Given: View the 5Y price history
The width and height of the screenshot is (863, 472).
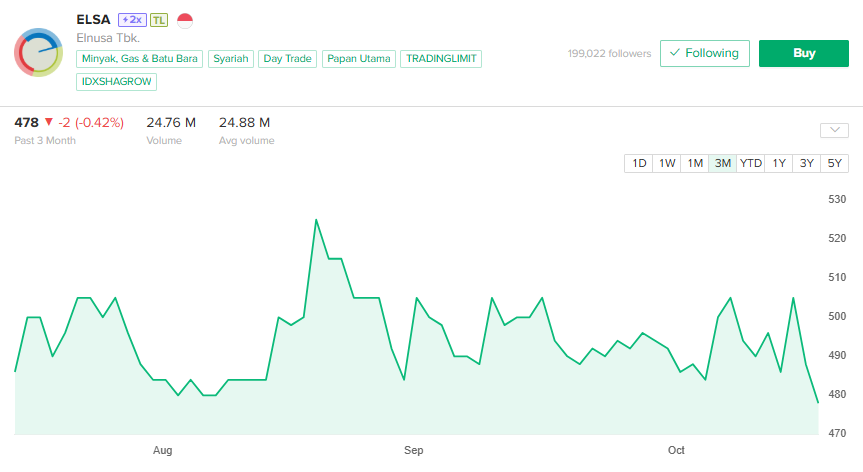Looking at the screenshot, I should [x=835, y=163].
